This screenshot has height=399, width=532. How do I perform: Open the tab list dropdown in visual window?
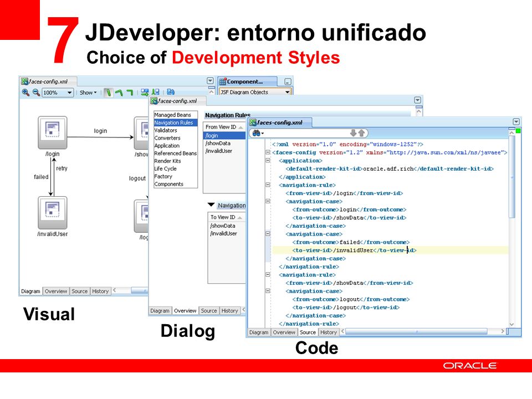[210, 81]
